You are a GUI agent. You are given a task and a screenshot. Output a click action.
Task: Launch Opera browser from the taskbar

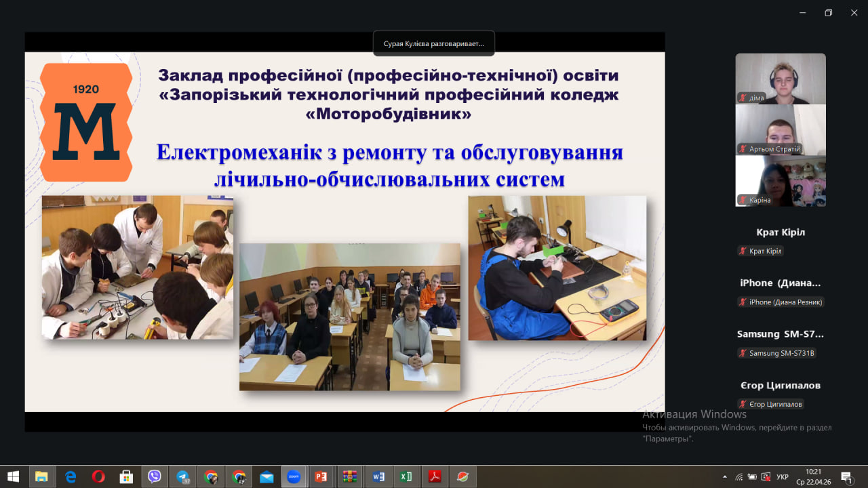click(98, 476)
